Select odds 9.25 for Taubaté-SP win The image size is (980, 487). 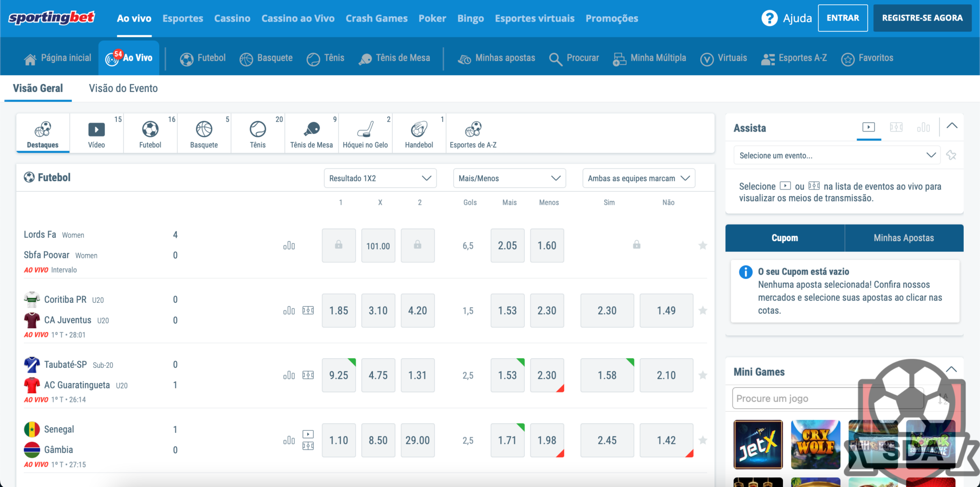pos(338,376)
